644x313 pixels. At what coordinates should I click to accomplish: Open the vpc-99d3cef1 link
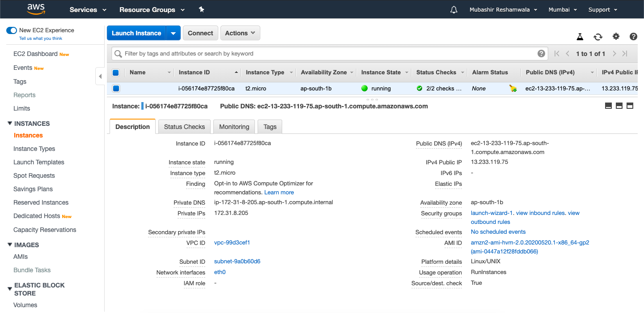click(x=232, y=243)
